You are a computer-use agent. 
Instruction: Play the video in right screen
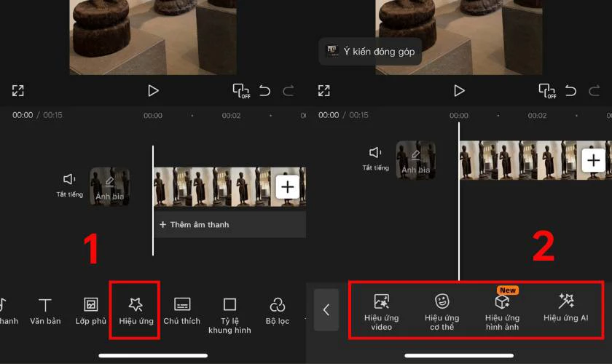(x=459, y=91)
